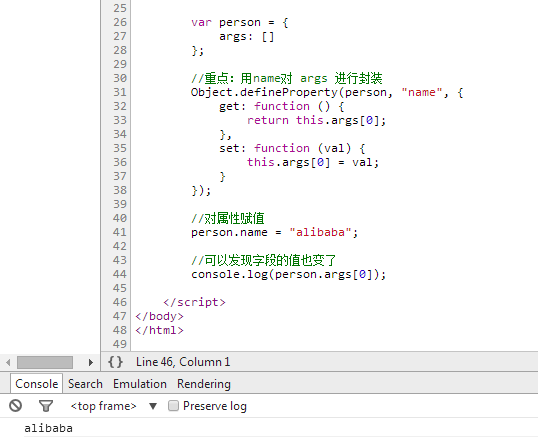Click 'this.args[0] = val;' code line
Viewport: 538px width, 440px height.
313,162
